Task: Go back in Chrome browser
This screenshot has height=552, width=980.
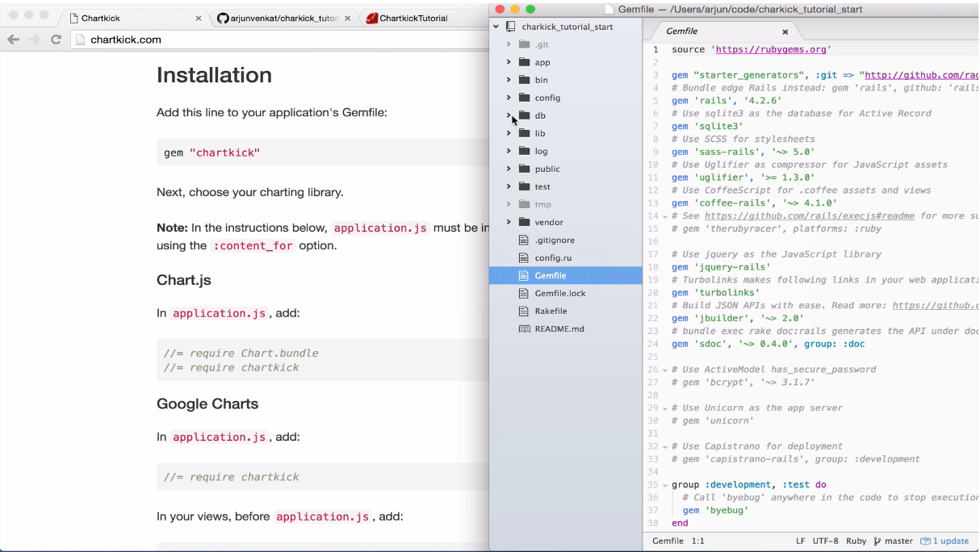Action: click(13, 40)
